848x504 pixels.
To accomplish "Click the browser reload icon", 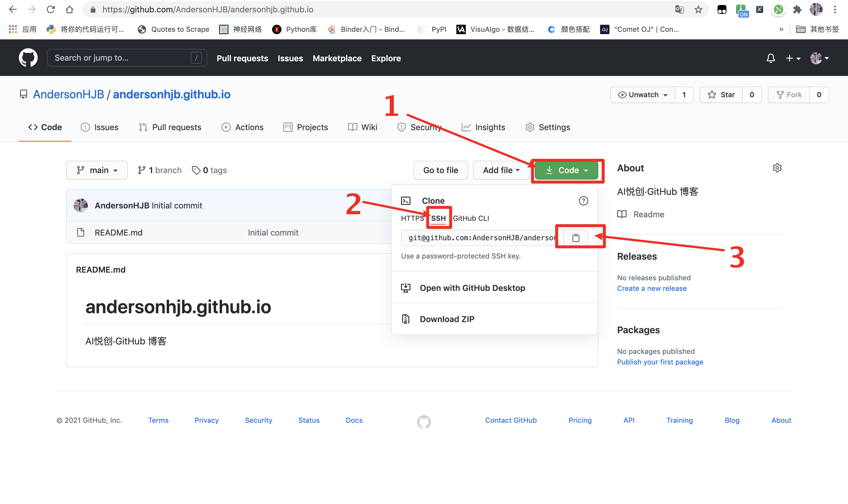I will (51, 9).
